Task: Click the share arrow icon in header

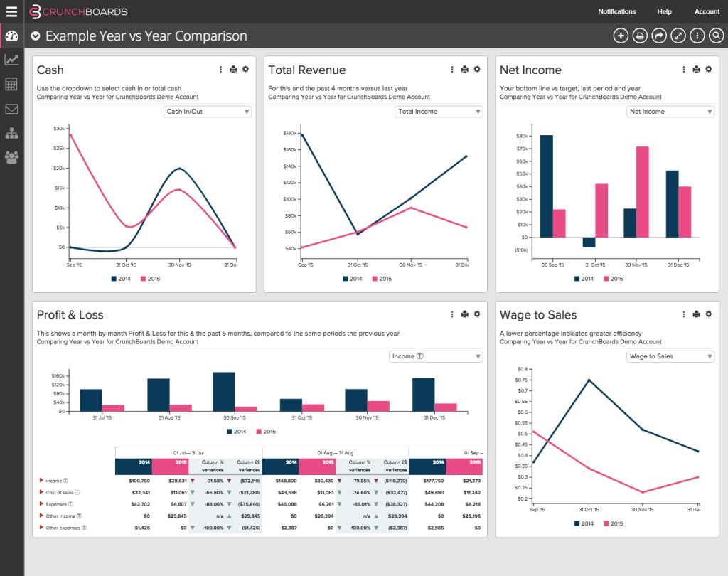Action: pos(659,36)
